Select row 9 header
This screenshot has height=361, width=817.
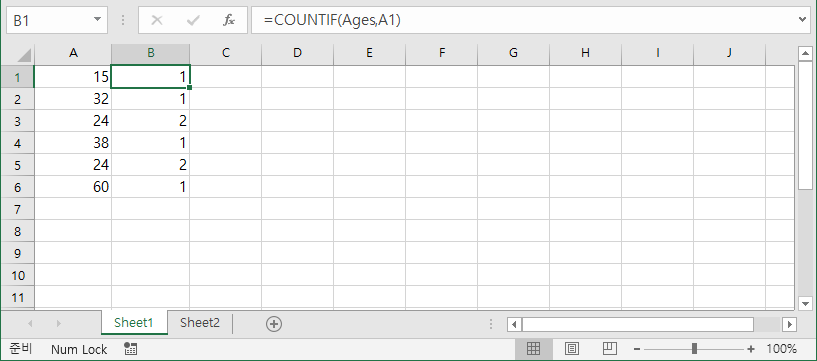click(17, 253)
